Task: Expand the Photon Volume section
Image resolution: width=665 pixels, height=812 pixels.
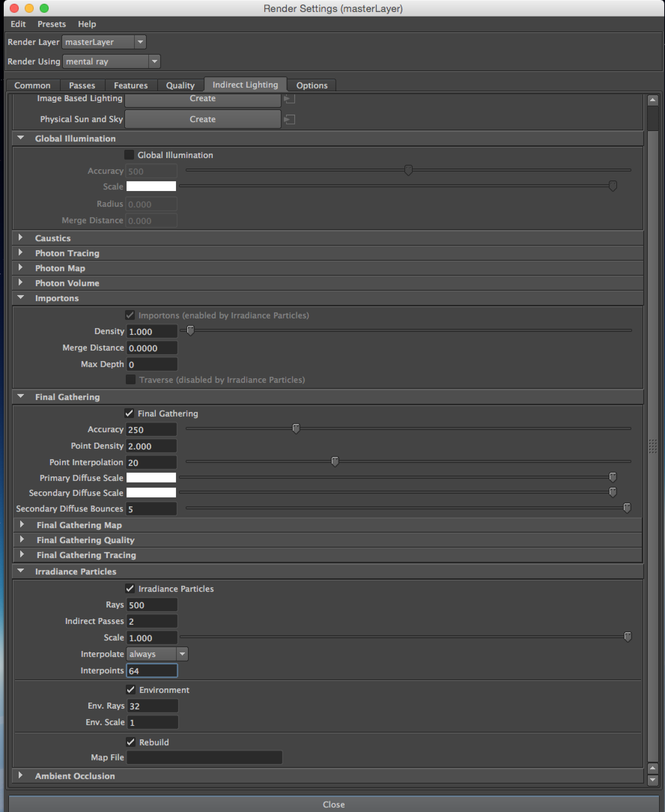Action: 21,282
